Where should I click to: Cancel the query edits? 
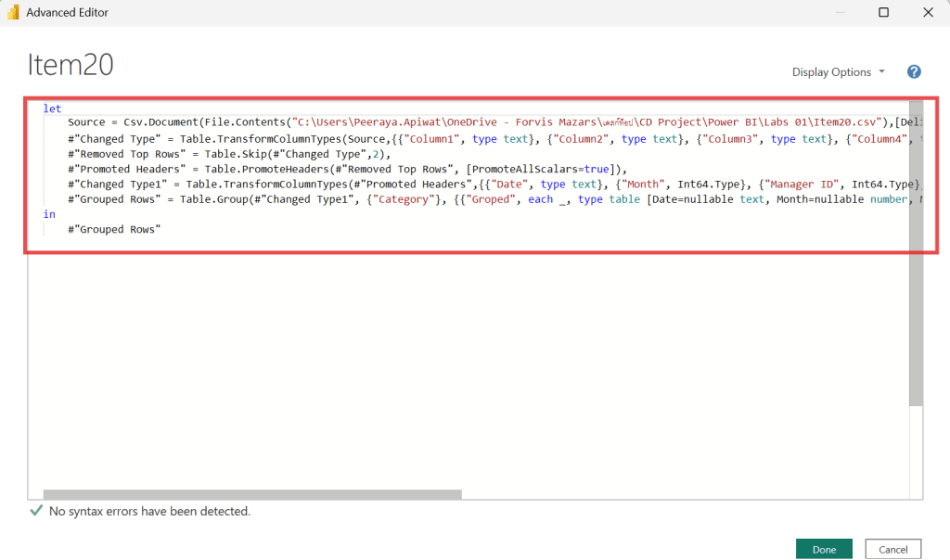pyautogui.click(x=892, y=549)
